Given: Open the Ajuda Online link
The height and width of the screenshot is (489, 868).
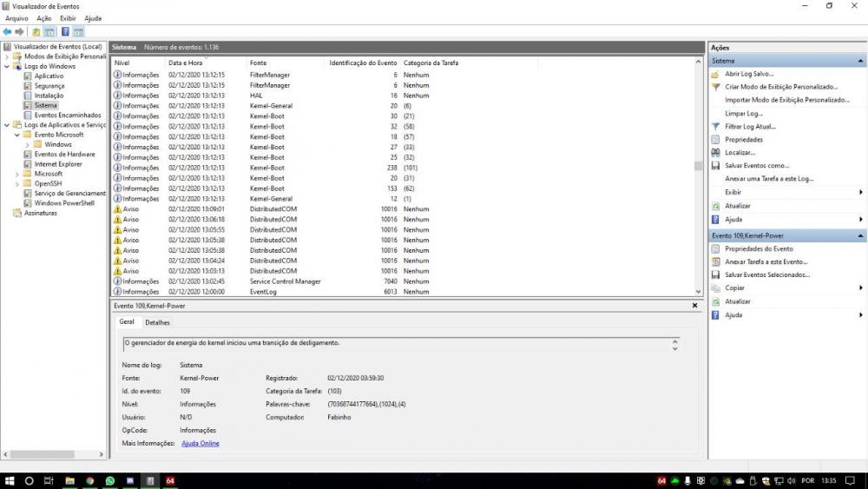Looking at the screenshot, I should (200, 444).
